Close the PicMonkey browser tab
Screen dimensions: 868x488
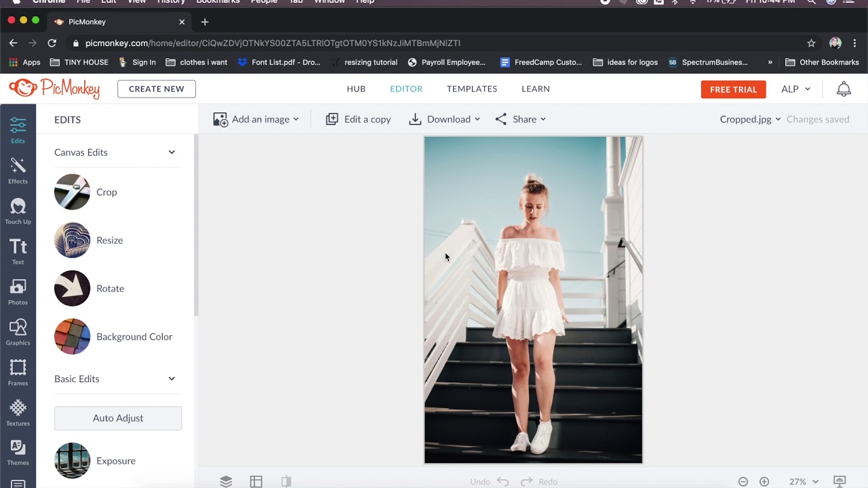click(182, 22)
